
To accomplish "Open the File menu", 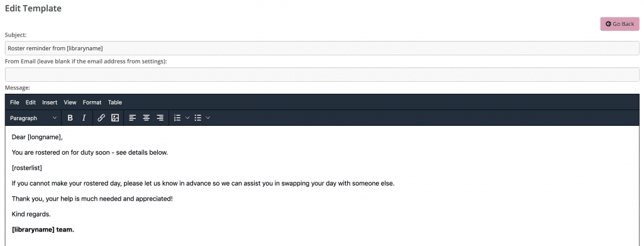I will (14, 103).
